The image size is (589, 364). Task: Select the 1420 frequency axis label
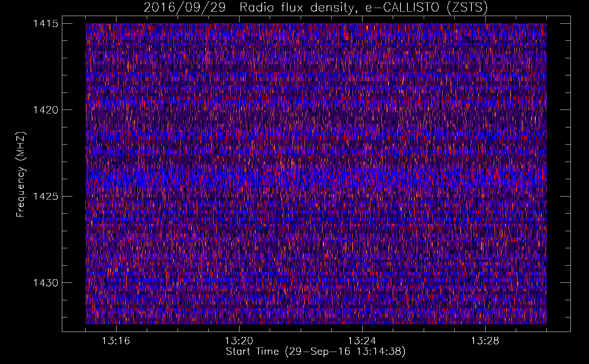click(46, 110)
